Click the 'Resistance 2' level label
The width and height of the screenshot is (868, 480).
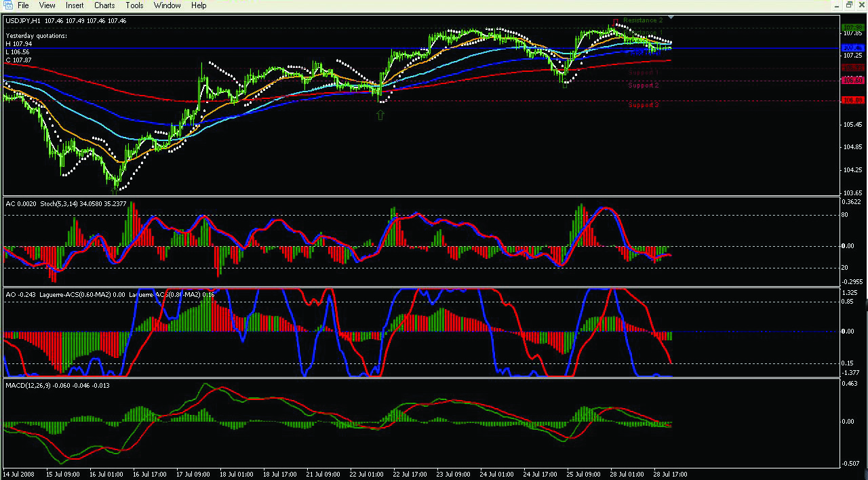643,20
